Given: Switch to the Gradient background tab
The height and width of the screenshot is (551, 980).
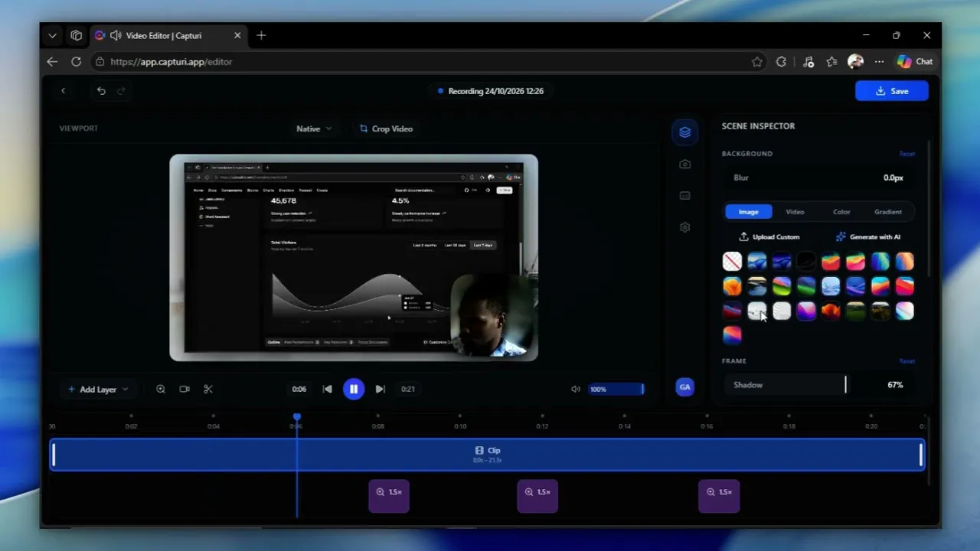Looking at the screenshot, I should (x=888, y=212).
